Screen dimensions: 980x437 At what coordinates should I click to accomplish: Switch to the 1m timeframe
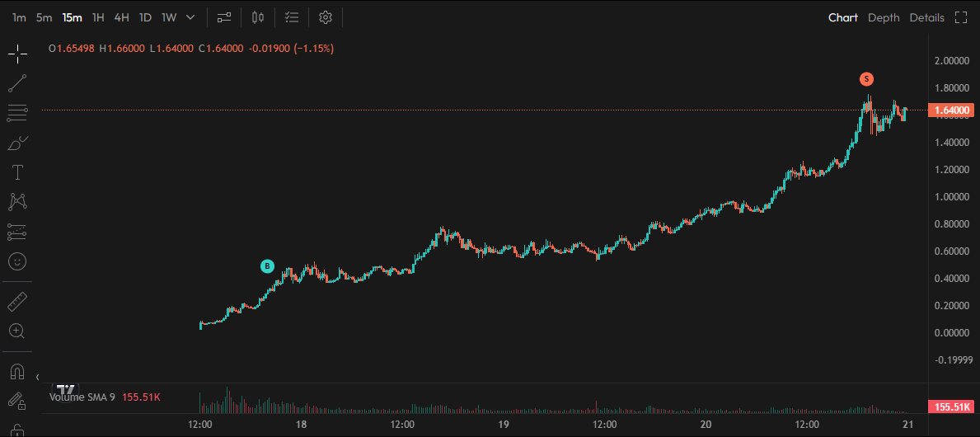click(20, 17)
